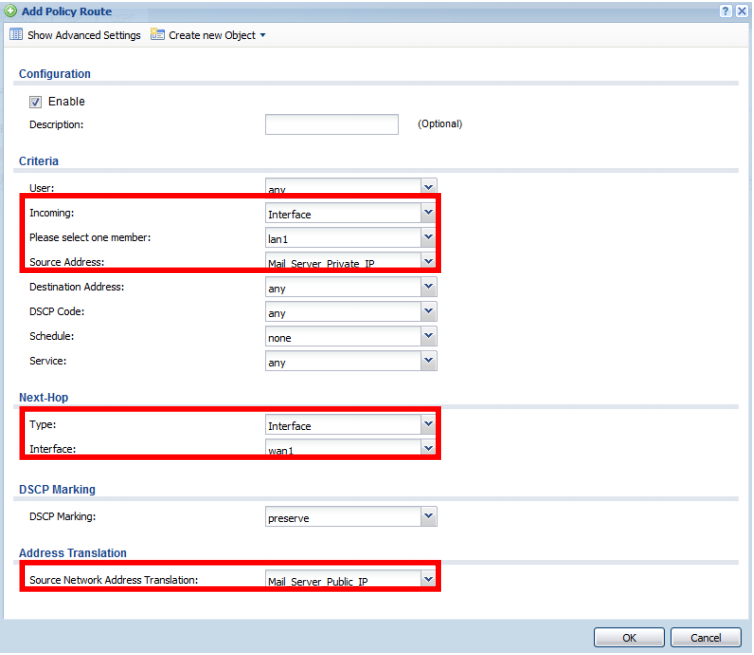The width and height of the screenshot is (754, 655).
Task: Open the Source Network Address Translation dropdown
Action: coord(428,579)
